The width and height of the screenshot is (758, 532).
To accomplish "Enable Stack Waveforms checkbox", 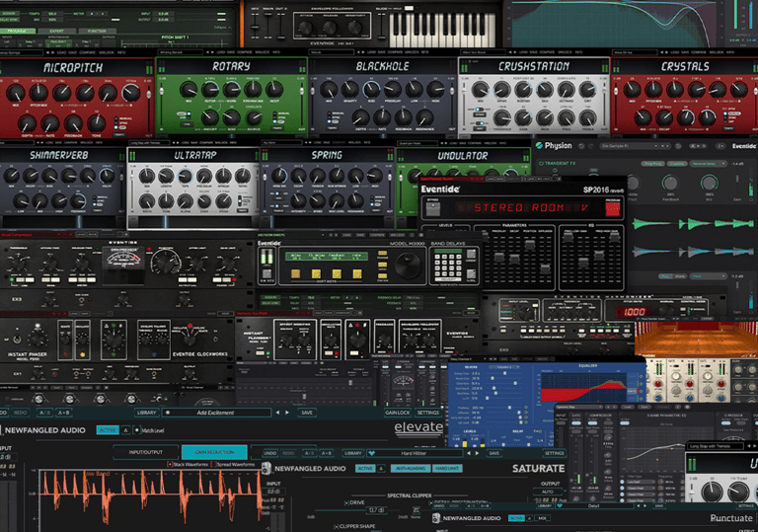I will point(170,464).
